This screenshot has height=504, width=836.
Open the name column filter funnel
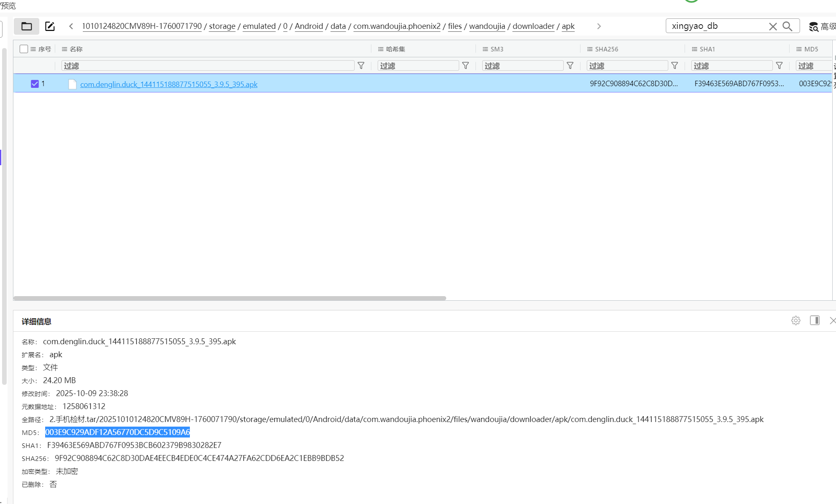[361, 66]
